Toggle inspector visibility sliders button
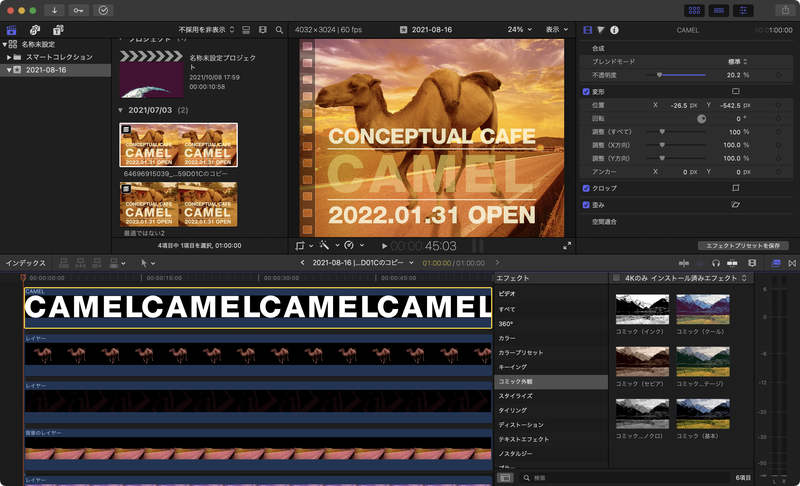Screen dimensions: 800x486 point(743,10)
